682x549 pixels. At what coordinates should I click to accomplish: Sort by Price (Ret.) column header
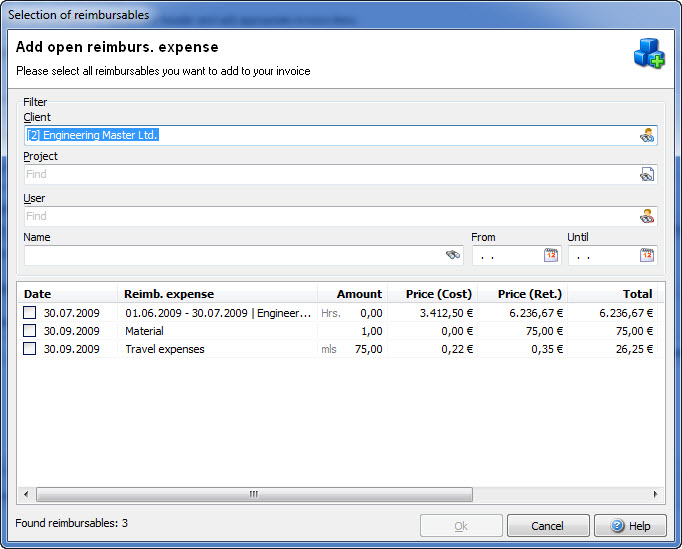523,294
